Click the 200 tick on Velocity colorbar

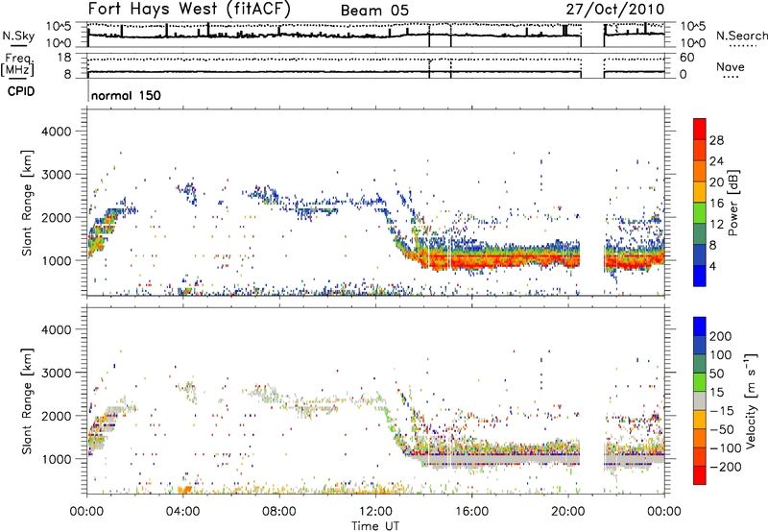721,336
